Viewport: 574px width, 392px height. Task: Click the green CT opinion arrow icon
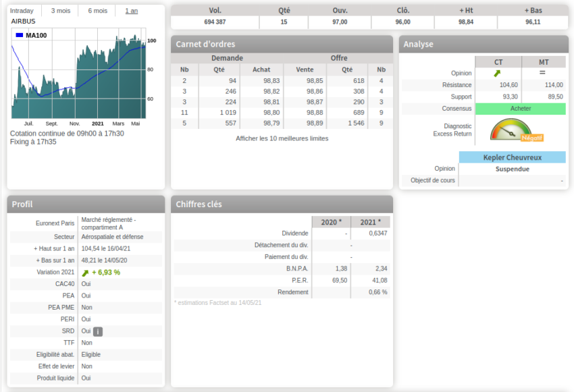click(498, 73)
